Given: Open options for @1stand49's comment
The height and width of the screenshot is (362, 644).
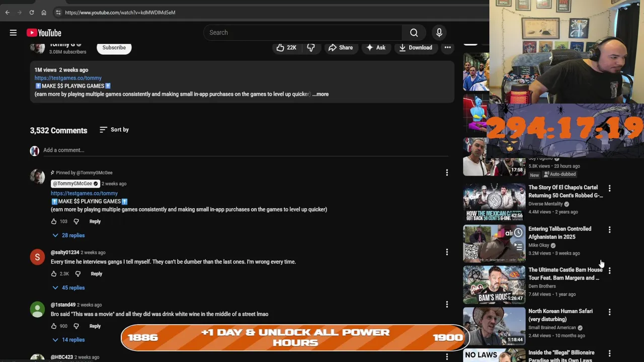Looking at the screenshot, I should [x=447, y=304].
